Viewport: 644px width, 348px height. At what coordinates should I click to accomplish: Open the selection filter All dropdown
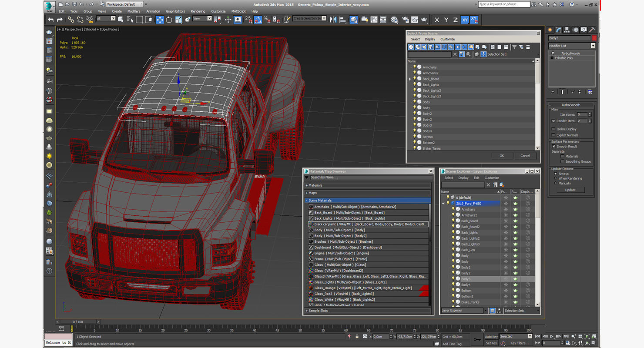(x=106, y=19)
